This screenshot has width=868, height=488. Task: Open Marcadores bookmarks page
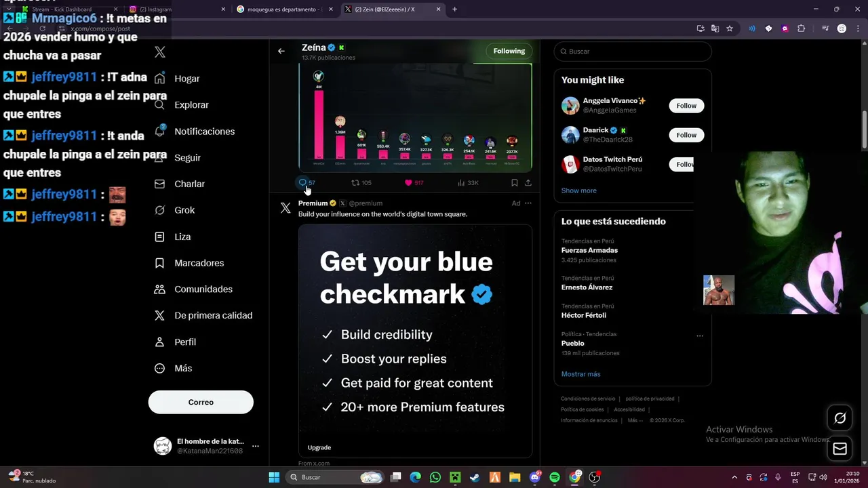point(198,263)
